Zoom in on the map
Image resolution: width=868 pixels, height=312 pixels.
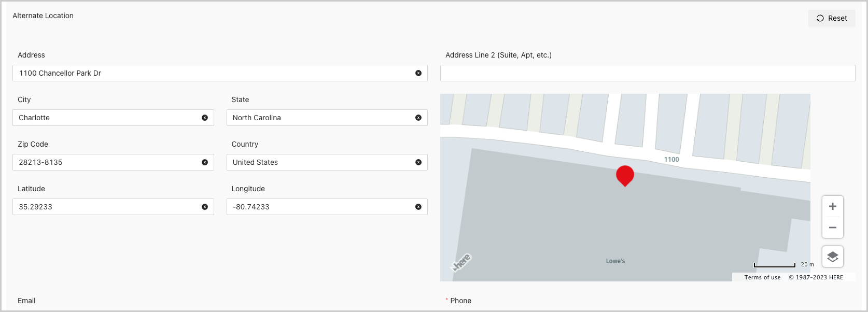(832, 206)
